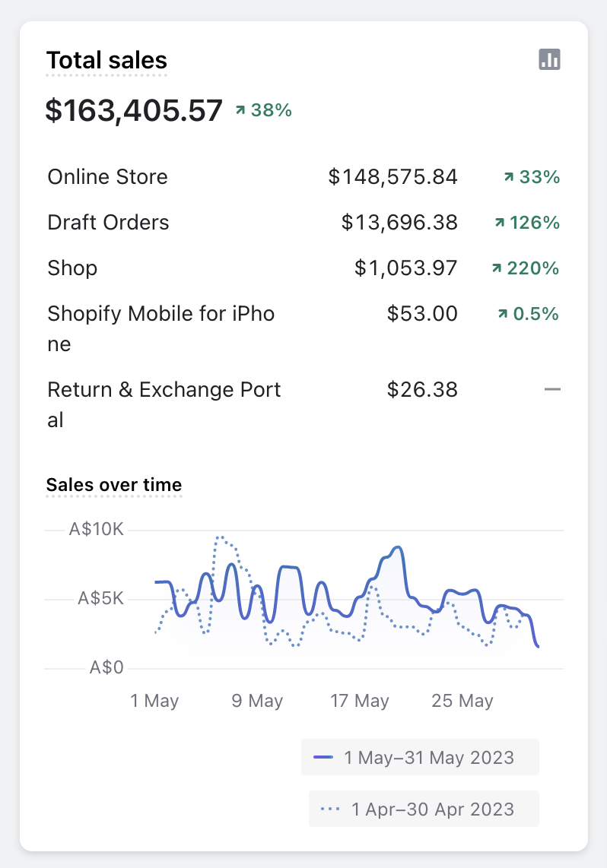Screen dimensions: 607x868
Task: Select the Draft Orders row label
Action: pos(108,223)
